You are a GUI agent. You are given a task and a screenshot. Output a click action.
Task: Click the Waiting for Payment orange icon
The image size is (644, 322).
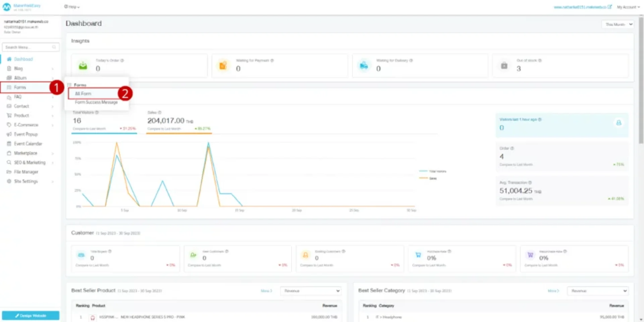(x=223, y=66)
